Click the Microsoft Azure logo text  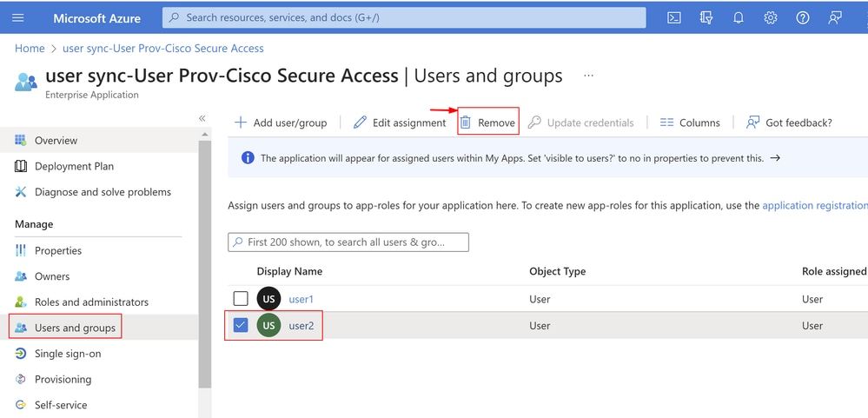tap(96, 17)
